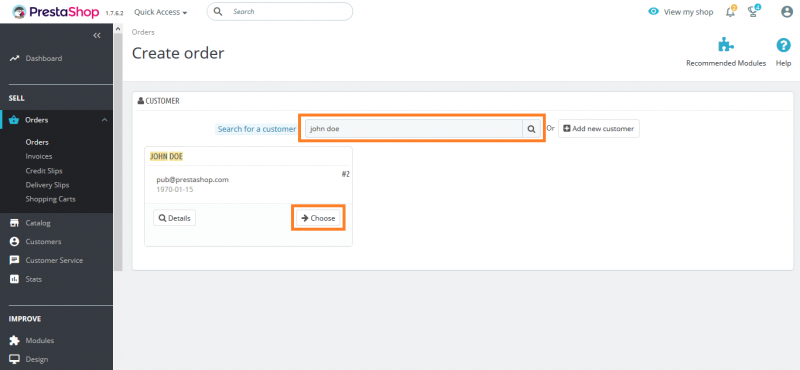Open the trophy merchant expertise icon

coord(753,12)
